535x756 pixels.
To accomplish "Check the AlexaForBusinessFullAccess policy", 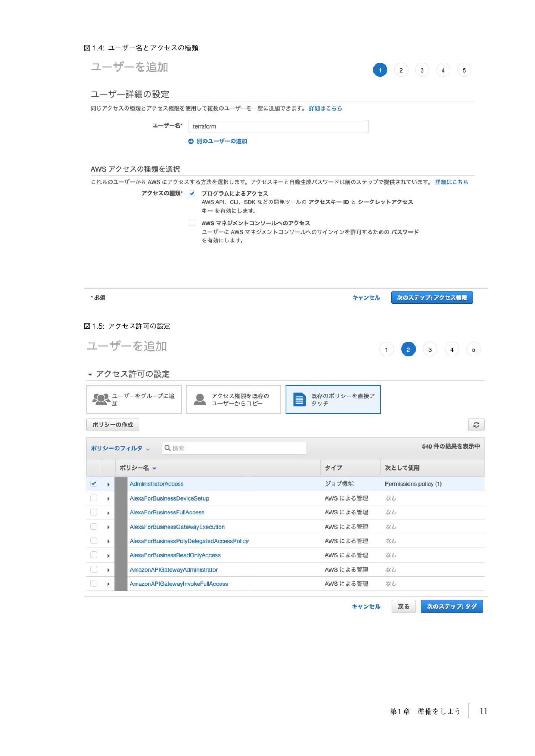I will [x=94, y=512].
